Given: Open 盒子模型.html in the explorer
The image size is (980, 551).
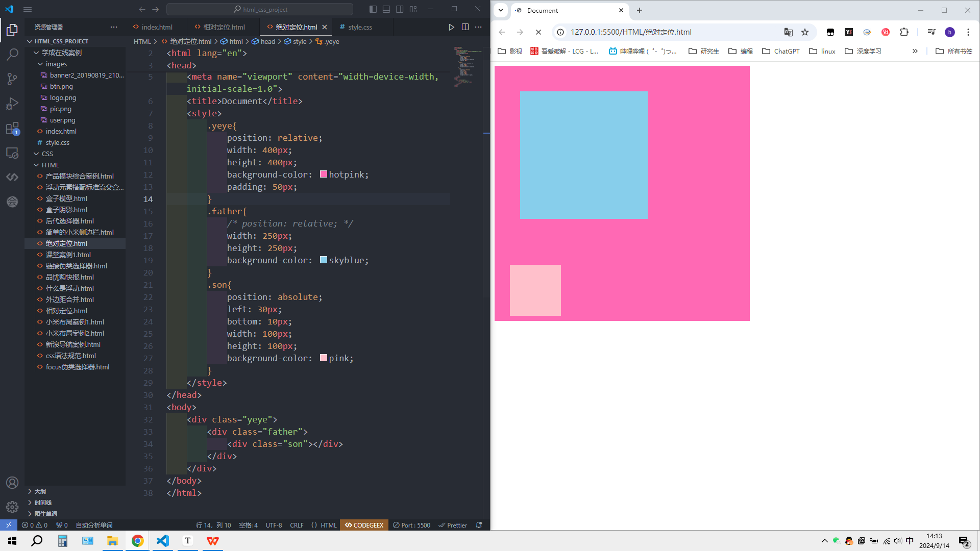Looking at the screenshot, I should tap(66, 198).
